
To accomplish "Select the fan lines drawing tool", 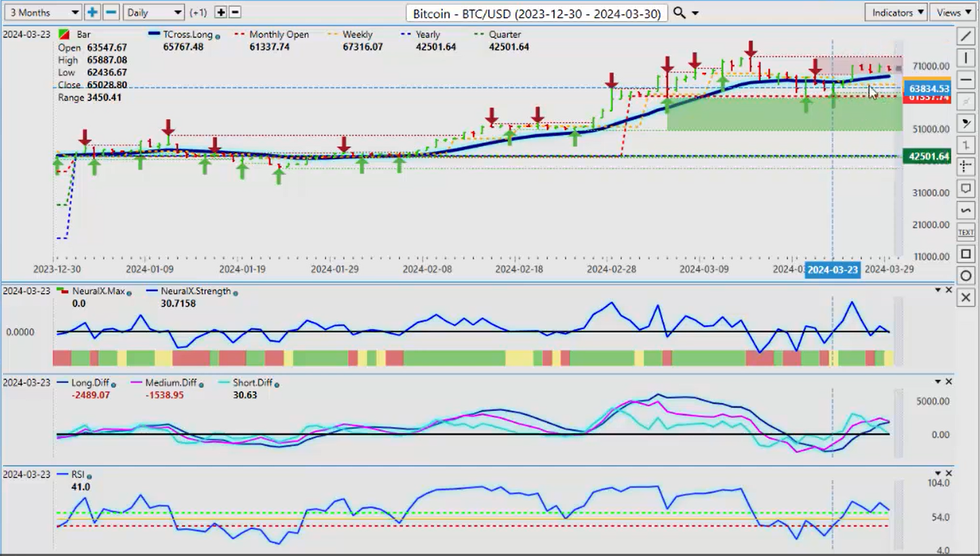I will click(966, 123).
